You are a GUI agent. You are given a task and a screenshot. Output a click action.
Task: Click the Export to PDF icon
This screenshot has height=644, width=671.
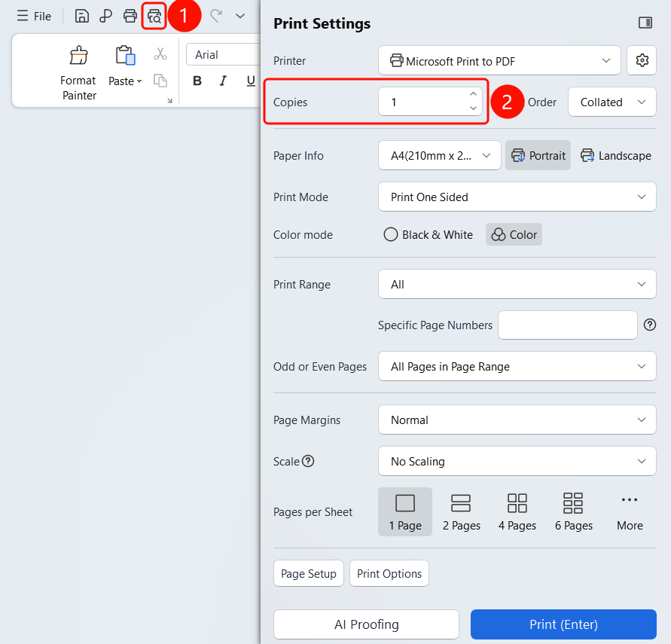click(105, 17)
